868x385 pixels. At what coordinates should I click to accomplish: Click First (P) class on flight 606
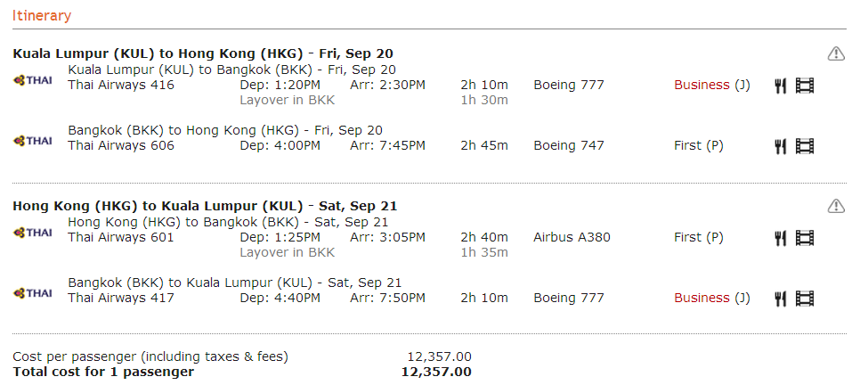point(698,146)
